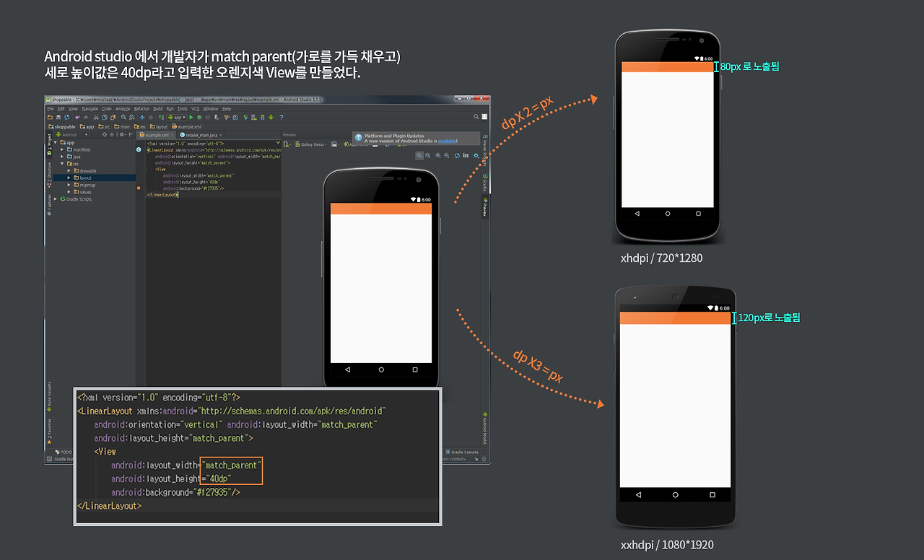
Task: Click the Synchronize toolbar icon
Action: click(66, 117)
